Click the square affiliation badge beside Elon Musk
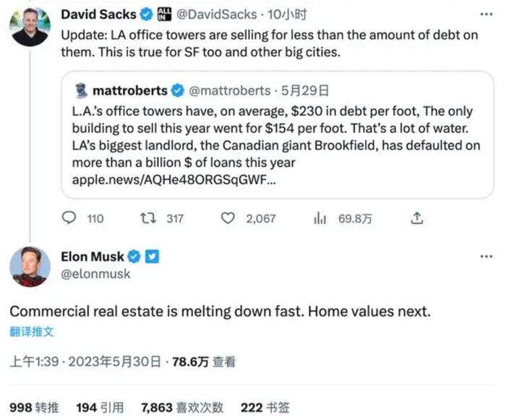This screenshot has width=506, height=420. (x=153, y=257)
